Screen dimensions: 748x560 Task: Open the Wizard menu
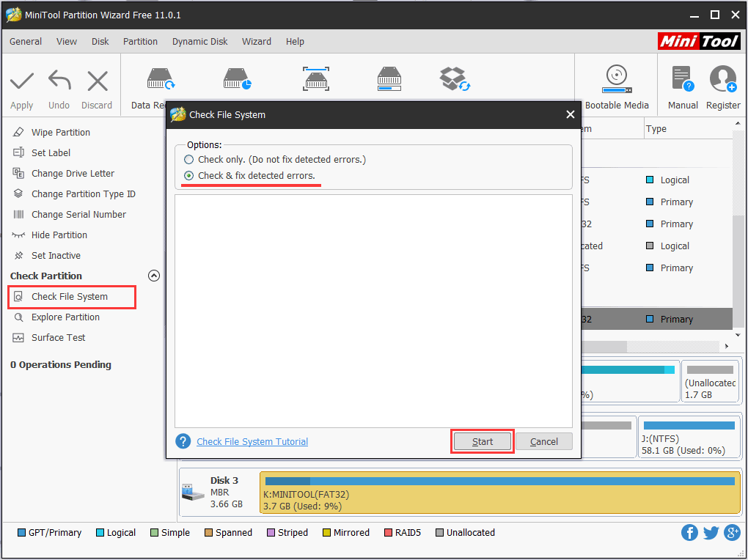257,42
